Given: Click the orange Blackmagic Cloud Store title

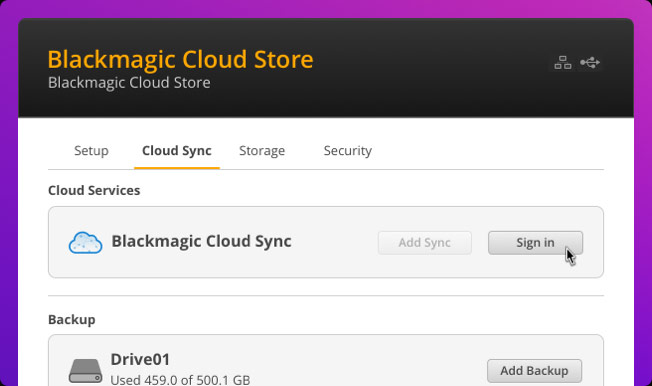Looking at the screenshot, I should tap(180, 59).
